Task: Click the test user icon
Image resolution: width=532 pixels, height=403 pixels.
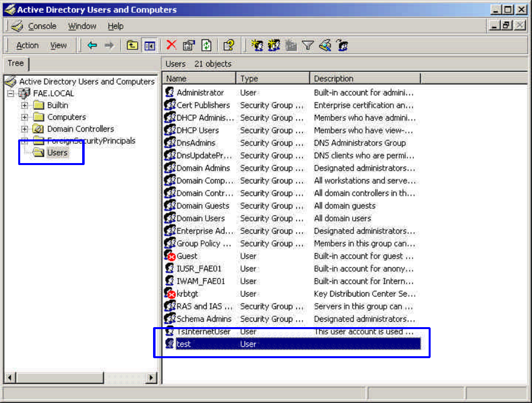Action: point(170,343)
